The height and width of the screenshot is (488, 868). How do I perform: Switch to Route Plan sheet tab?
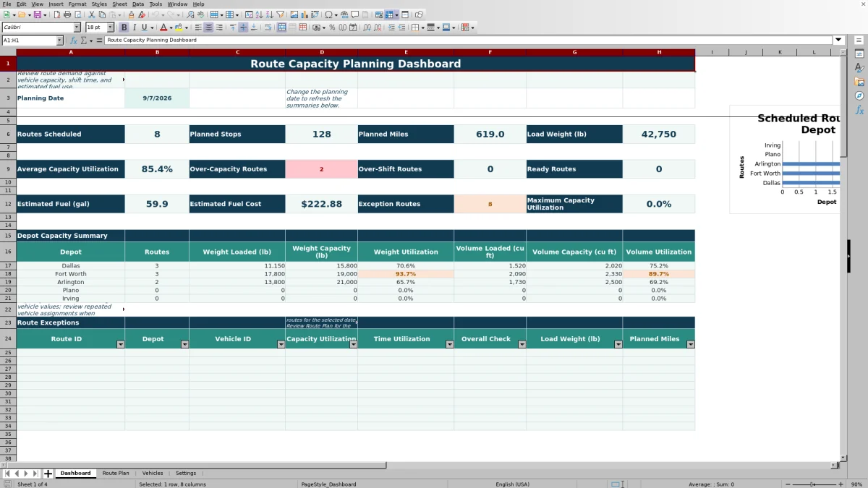pos(116,474)
